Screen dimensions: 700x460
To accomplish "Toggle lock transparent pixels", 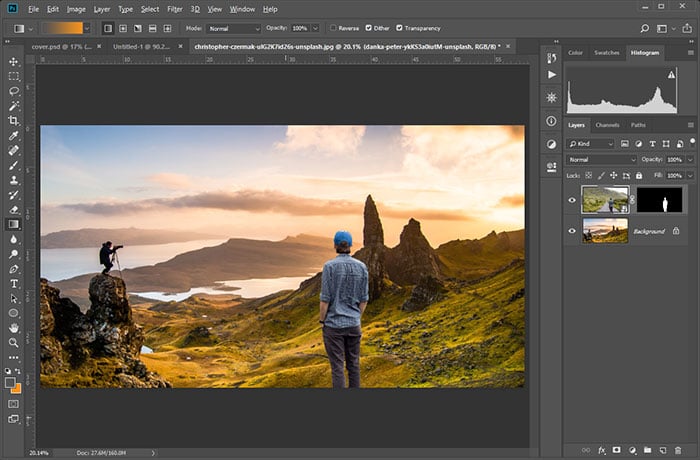I will [x=589, y=176].
